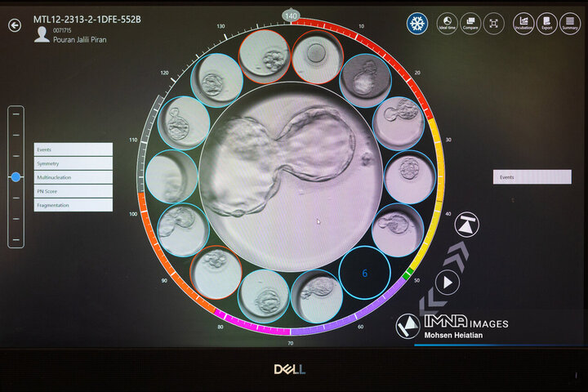
Task: Select the Symmetry annotation item
Action: tap(73, 163)
